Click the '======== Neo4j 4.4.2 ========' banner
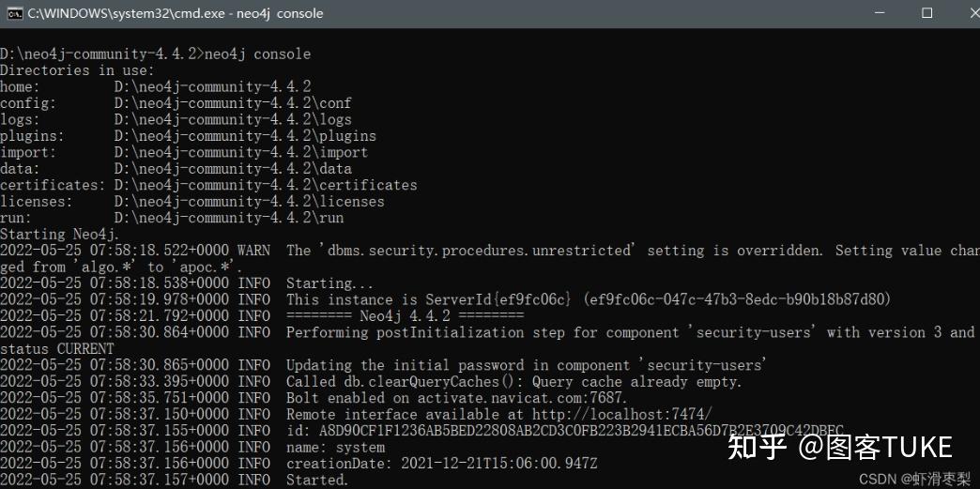Viewport: 980px width, 489px height. 405,315
